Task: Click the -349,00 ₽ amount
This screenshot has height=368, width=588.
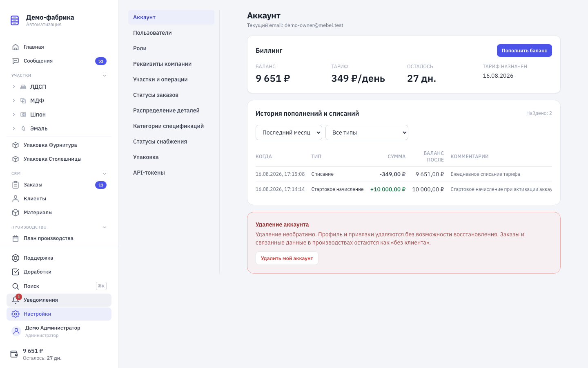Action: click(x=392, y=174)
